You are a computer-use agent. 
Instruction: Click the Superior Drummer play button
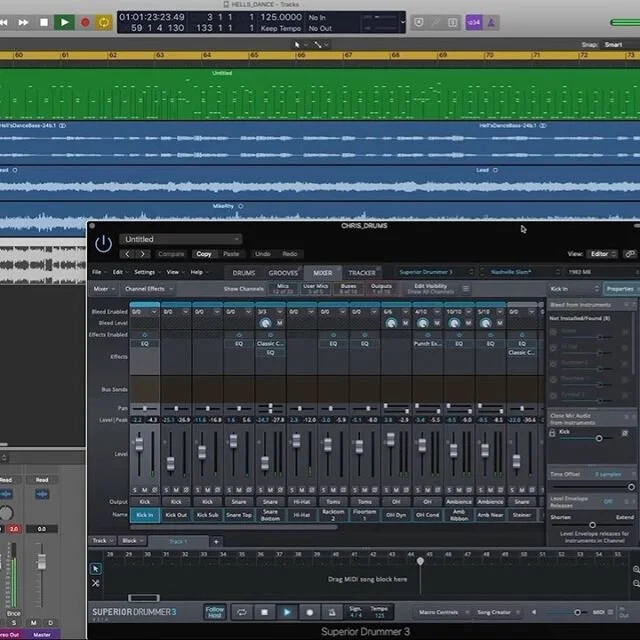(x=287, y=612)
